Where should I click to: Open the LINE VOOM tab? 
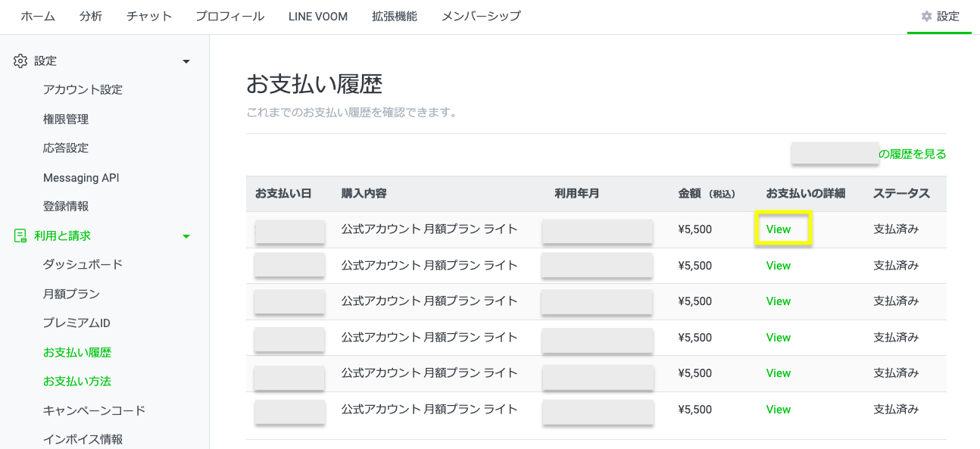[x=317, y=15]
